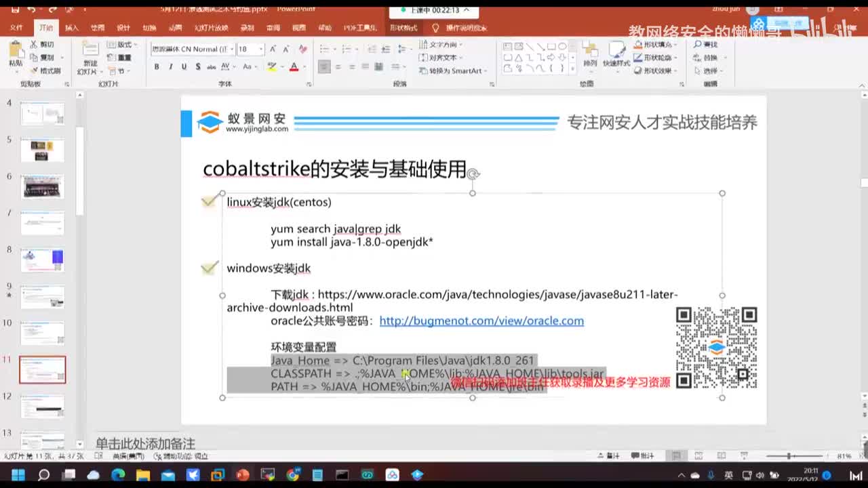The height and width of the screenshot is (488, 868).
Task: Open the Shape Format (形状格式) tab
Action: point(403,28)
